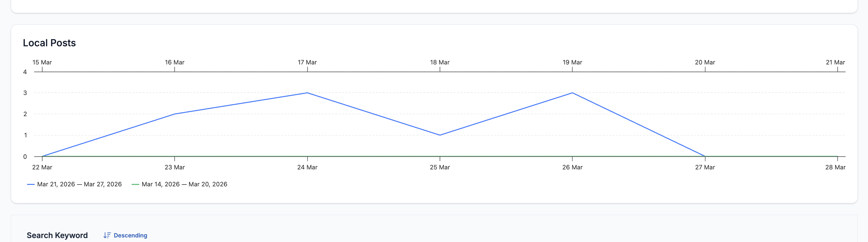The width and height of the screenshot is (868, 242).
Task: Click the blue line endpoint at 27 Mar
Action: (x=705, y=156)
